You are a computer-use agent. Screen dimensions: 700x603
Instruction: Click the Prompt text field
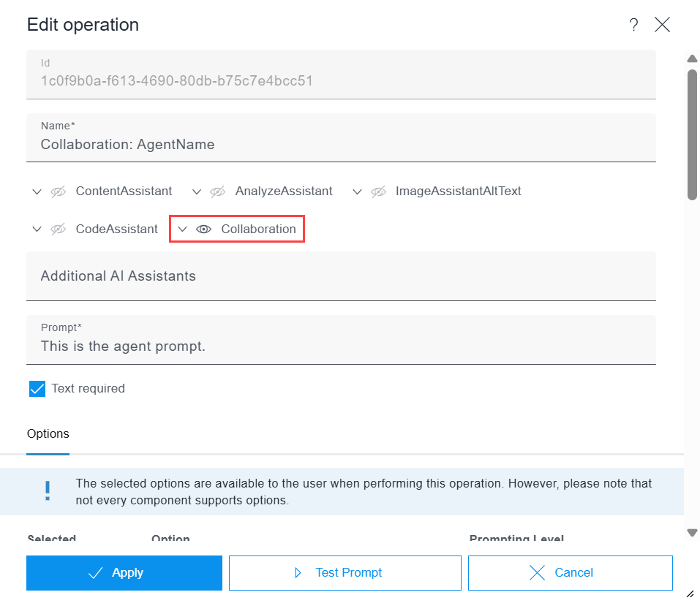(x=341, y=346)
